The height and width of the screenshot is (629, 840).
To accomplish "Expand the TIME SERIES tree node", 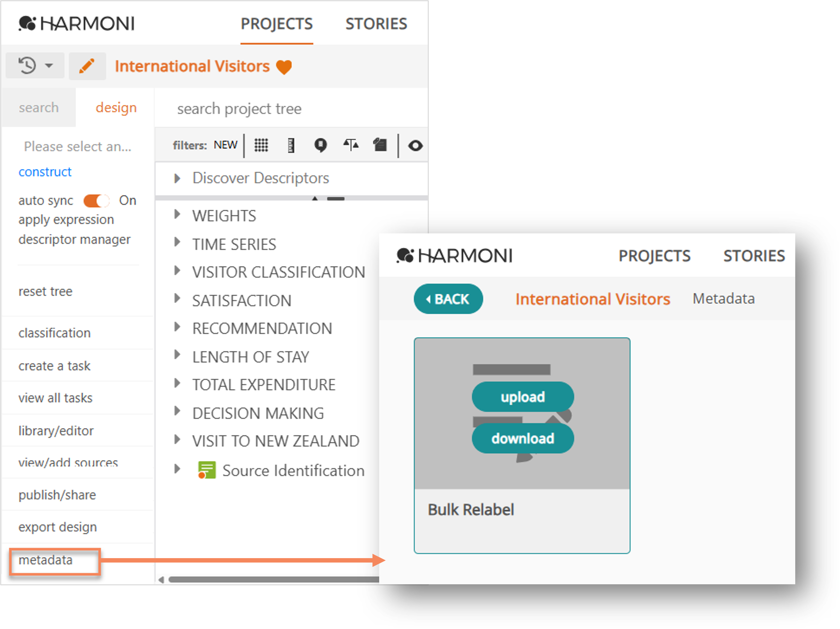I will [177, 243].
